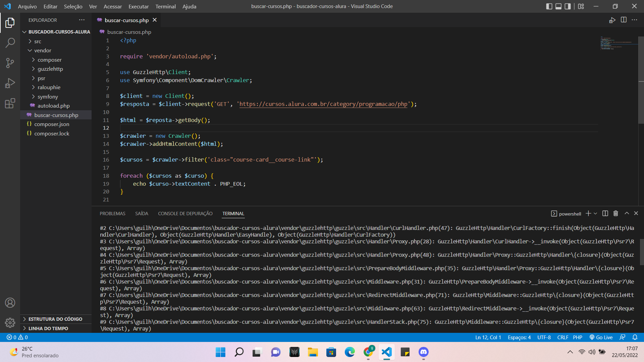The width and height of the screenshot is (644, 362).
Task: Customize layout icon in title bar
Action: coord(581,6)
